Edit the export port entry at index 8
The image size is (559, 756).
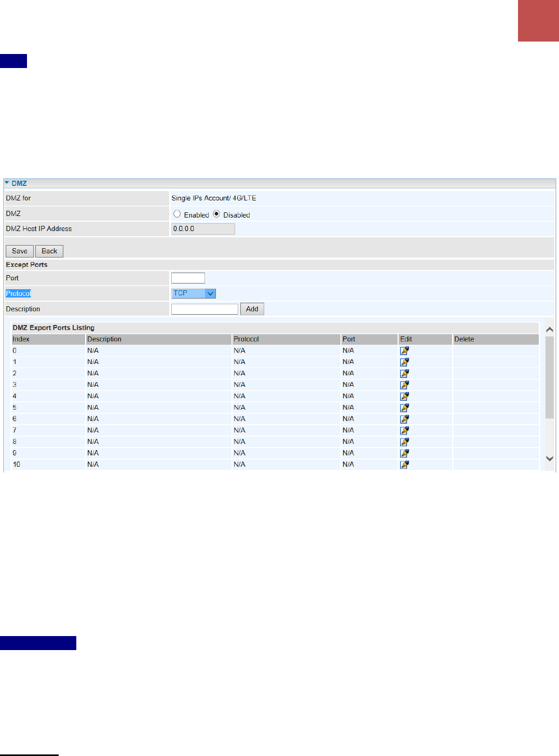pos(404,442)
